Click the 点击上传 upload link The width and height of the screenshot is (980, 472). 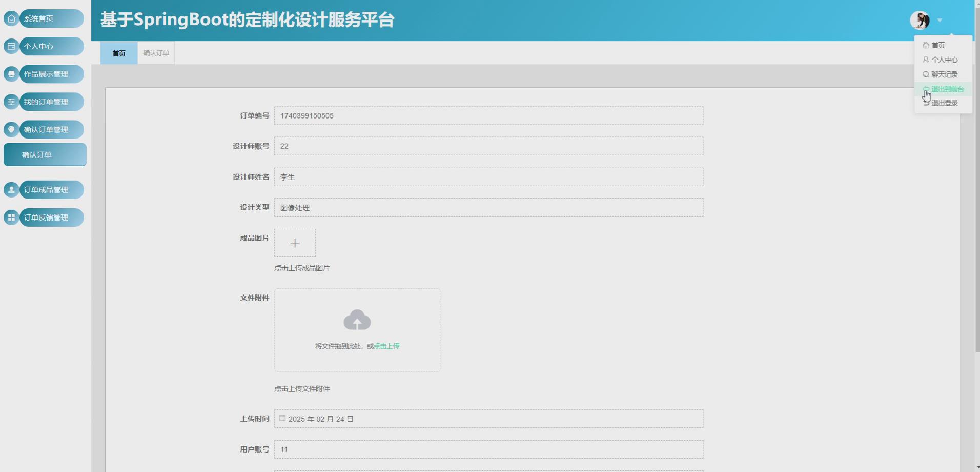386,346
